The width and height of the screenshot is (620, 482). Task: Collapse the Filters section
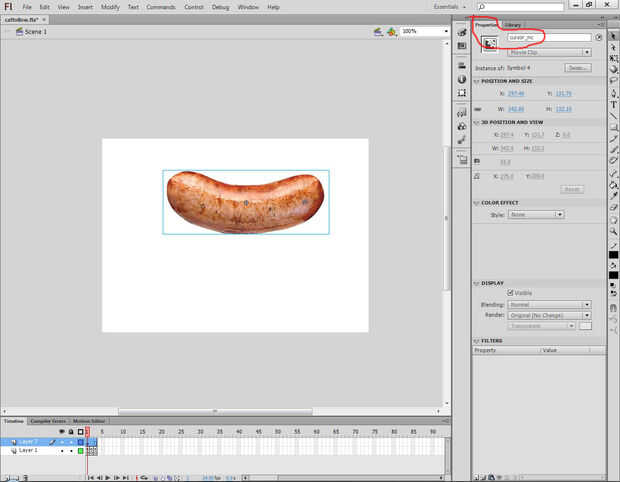(x=476, y=340)
